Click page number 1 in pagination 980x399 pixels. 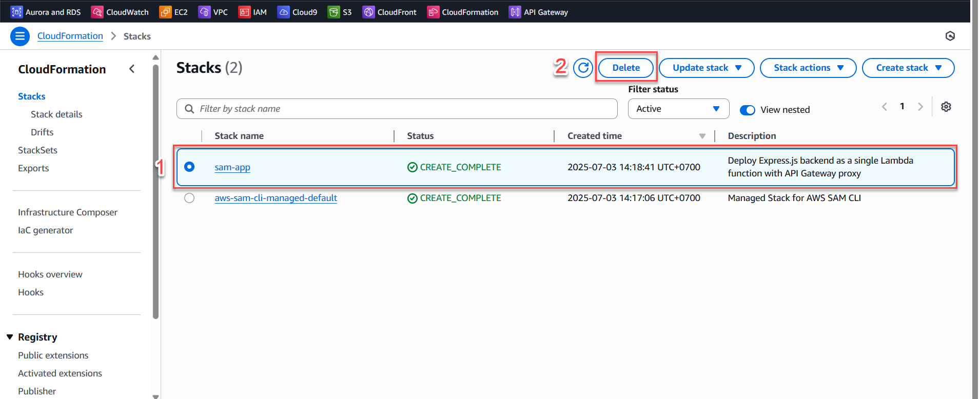(902, 106)
